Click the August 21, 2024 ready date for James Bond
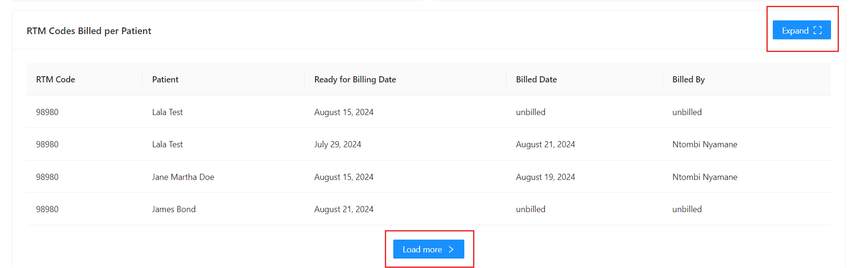Viewport: 868px width, 268px height. (x=344, y=209)
